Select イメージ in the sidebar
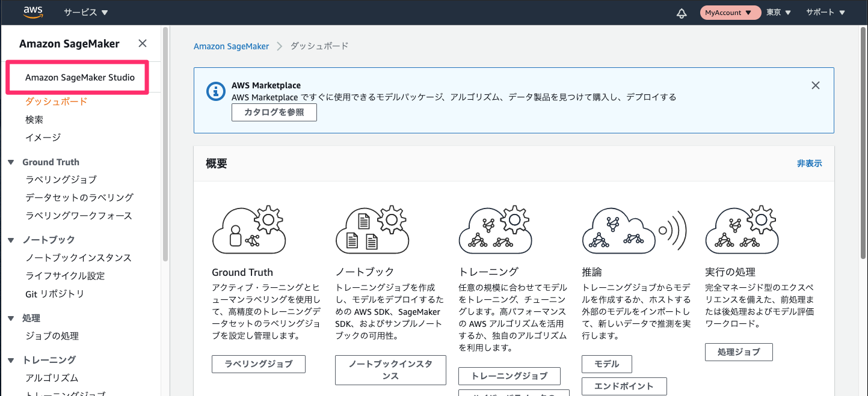Screen dimensions: 868x396 click(x=43, y=138)
